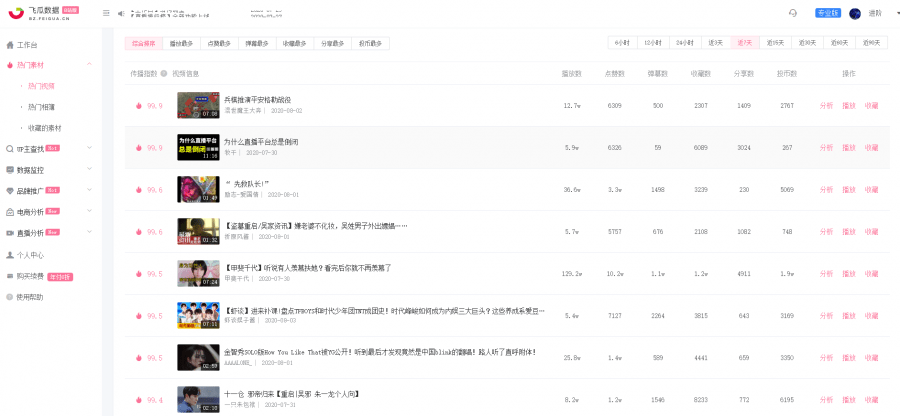Select the 24小时 time filter
The width and height of the screenshot is (900, 416).
pos(684,43)
